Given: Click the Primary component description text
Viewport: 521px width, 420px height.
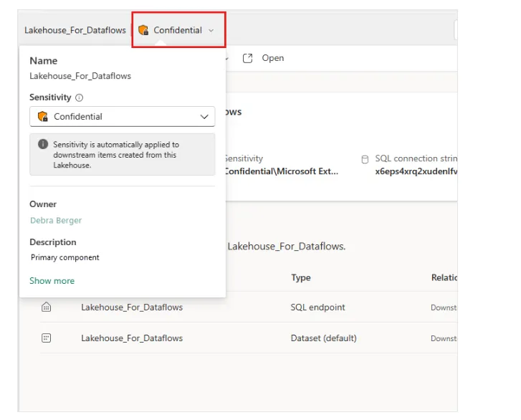Looking at the screenshot, I should pyautogui.click(x=64, y=257).
